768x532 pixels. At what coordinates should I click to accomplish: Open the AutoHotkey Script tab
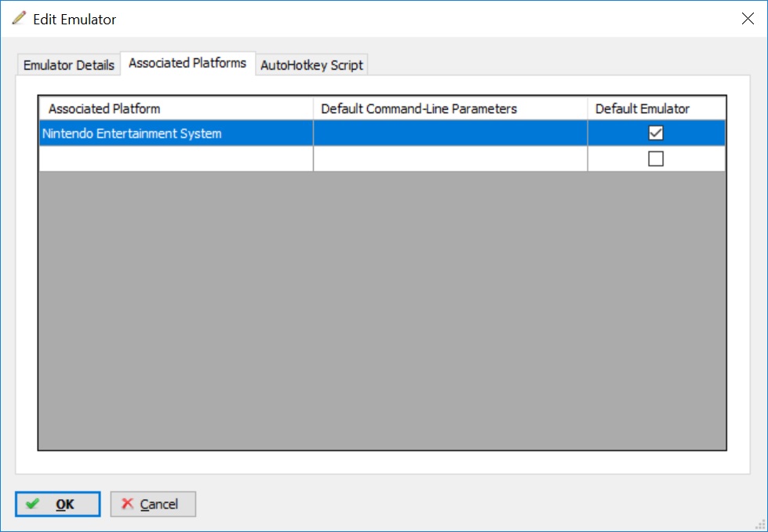click(x=311, y=65)
